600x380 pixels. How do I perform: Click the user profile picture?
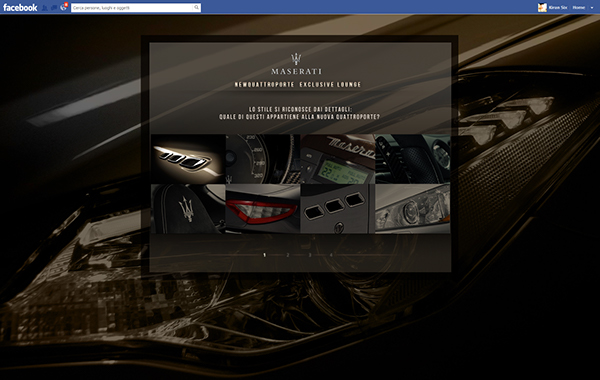(x=542, y=7)
